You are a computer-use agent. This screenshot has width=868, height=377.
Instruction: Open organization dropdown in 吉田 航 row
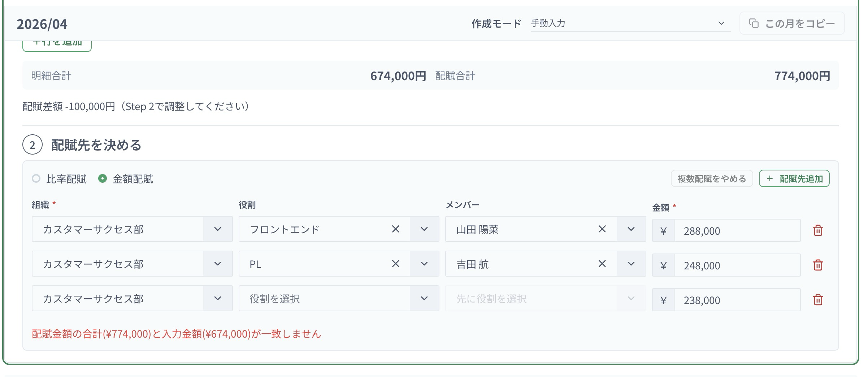[132, 264]
